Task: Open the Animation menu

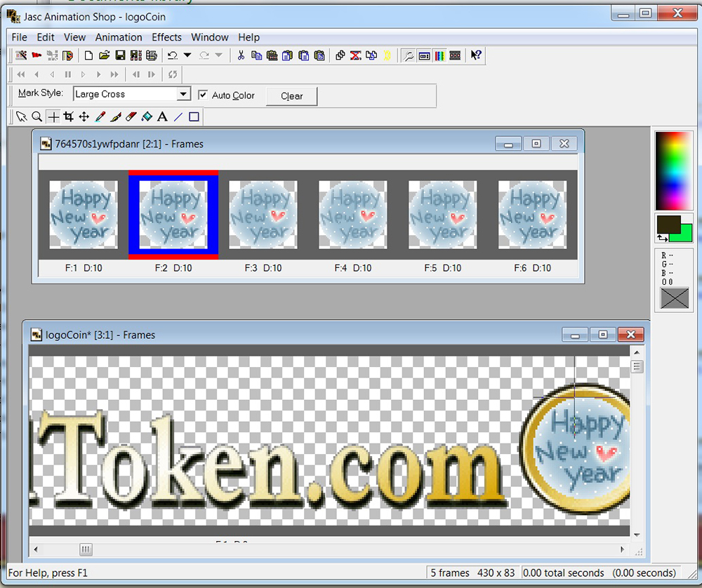Action: [x=119, y=37]
